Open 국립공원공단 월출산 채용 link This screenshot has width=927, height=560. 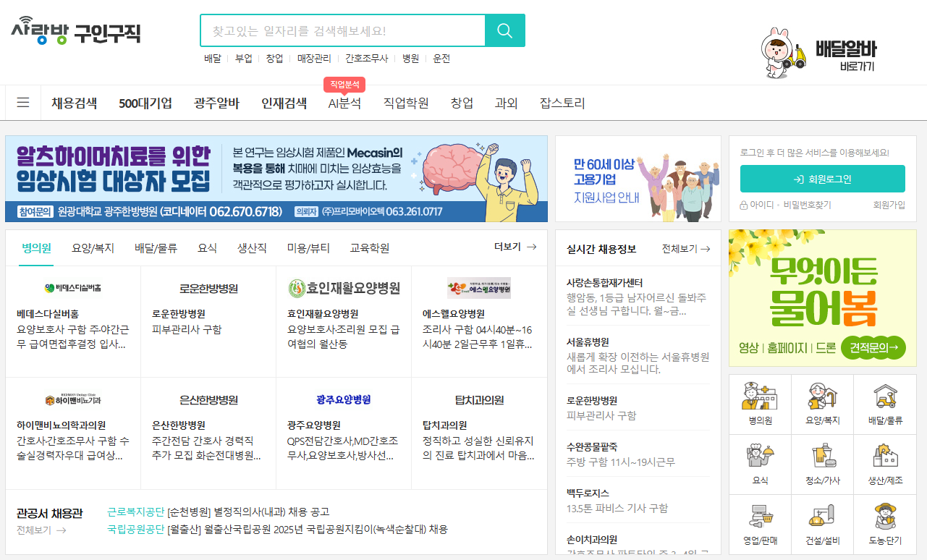(x=277, y=529)
